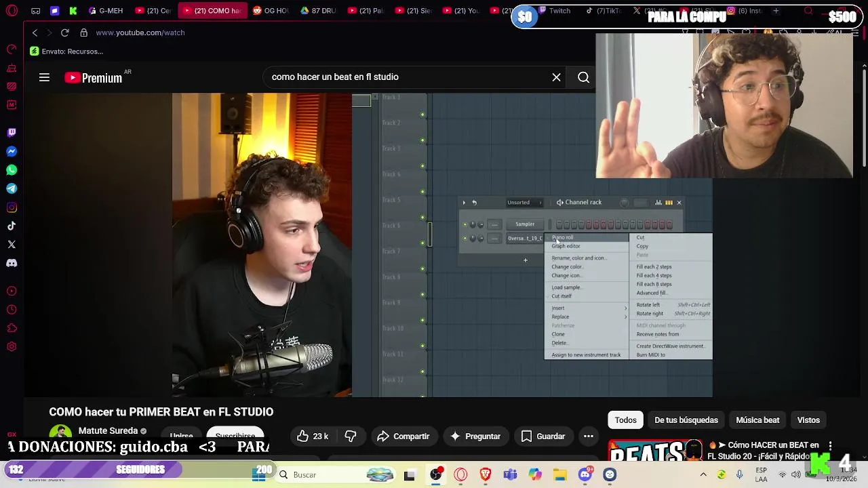
Task: Click the Preguntar button
Action: [475, 436]
